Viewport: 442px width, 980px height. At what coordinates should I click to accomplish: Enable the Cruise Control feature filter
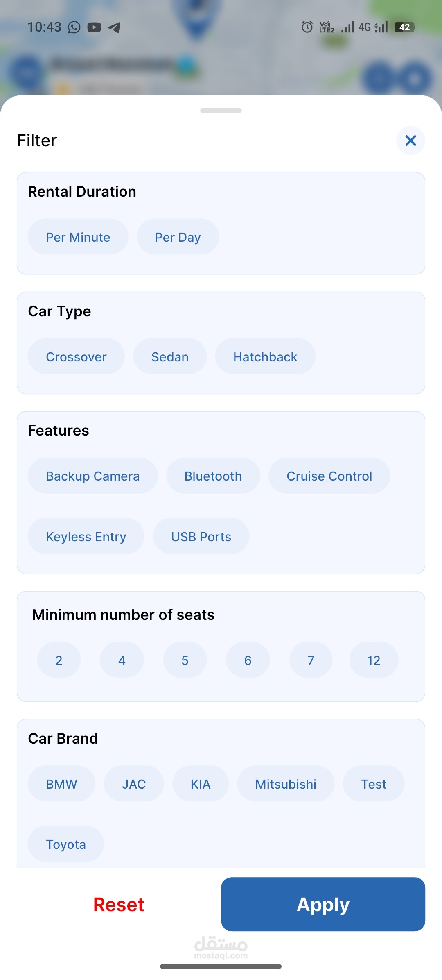tap(329, 476)
